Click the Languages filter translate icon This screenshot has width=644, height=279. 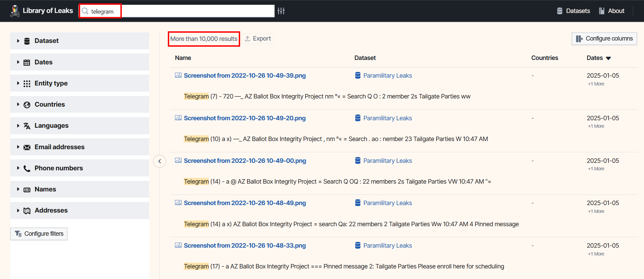[x=27, y=126]
